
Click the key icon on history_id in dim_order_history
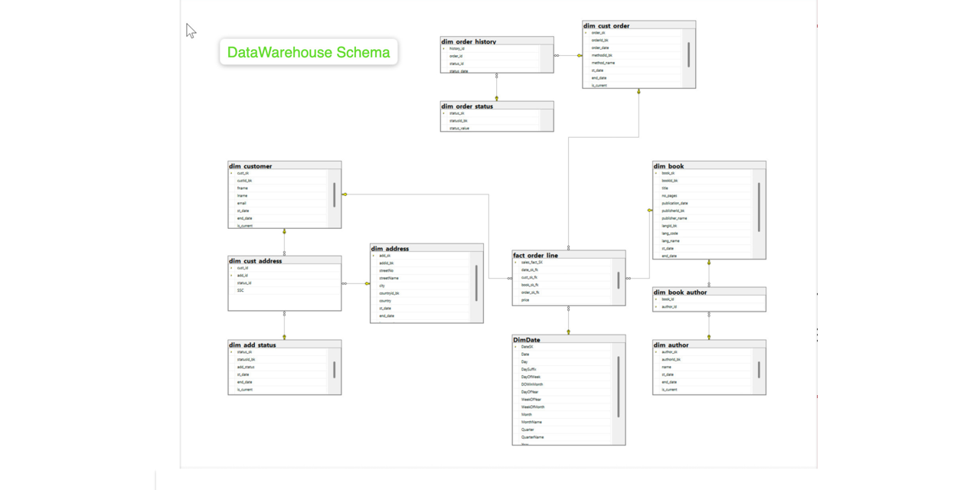pos(443,47)
